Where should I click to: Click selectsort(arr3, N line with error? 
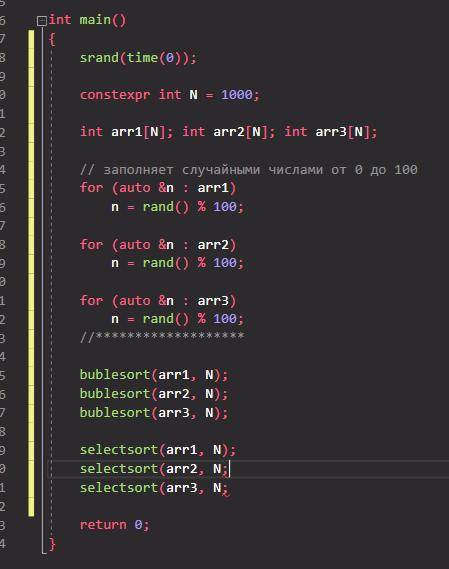click(154, 488)
